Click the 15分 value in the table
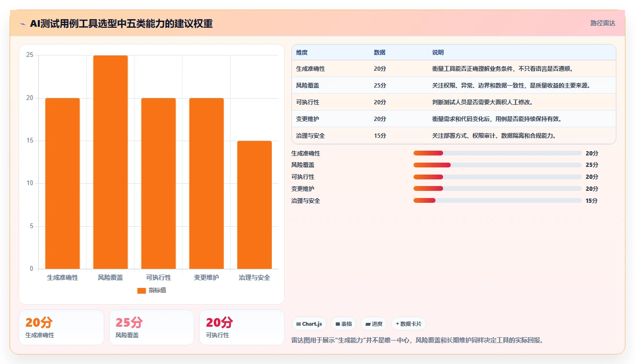This screenshot has height=364, width=635. (x=380, y=136)
